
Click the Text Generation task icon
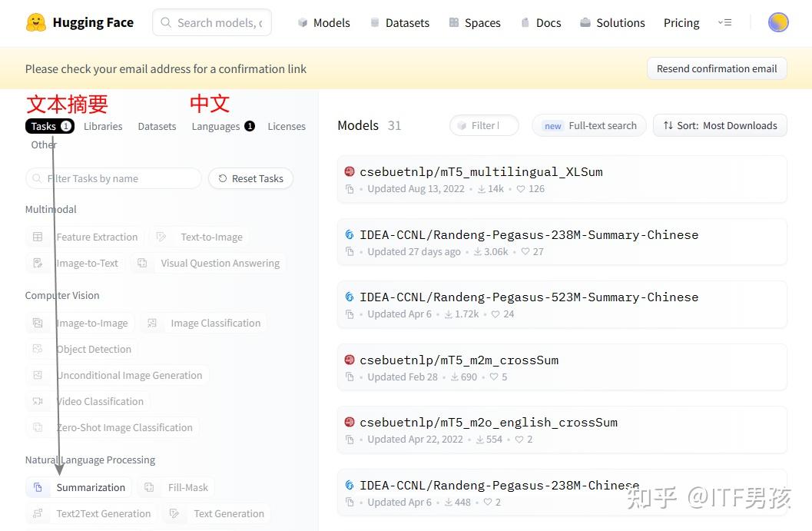tap(174, 513)
